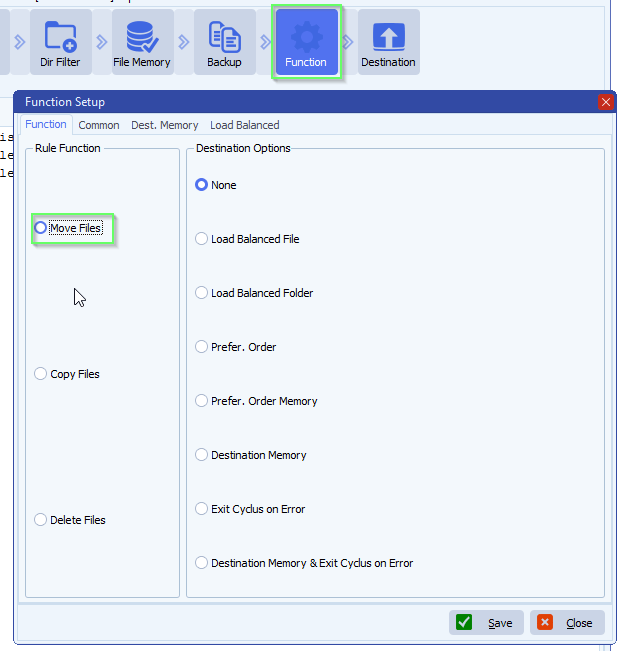This screenshot has width=626, height=651.
Task: Choose Destination Memory option
Action: tap(251, 455)
